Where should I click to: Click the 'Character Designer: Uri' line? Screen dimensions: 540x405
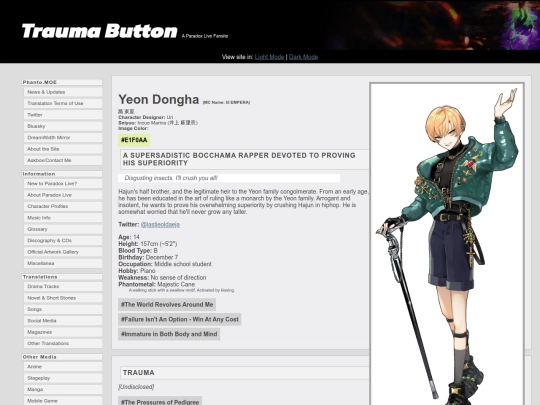coord(145,117)
